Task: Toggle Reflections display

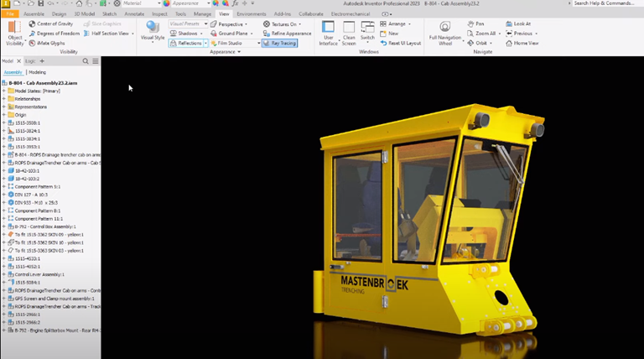Action: 186,43
